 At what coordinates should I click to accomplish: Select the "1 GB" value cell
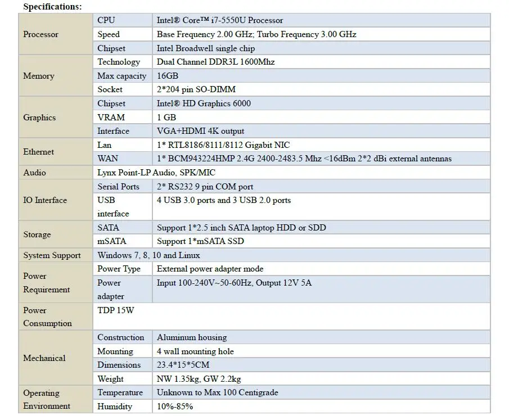[321, 117]
